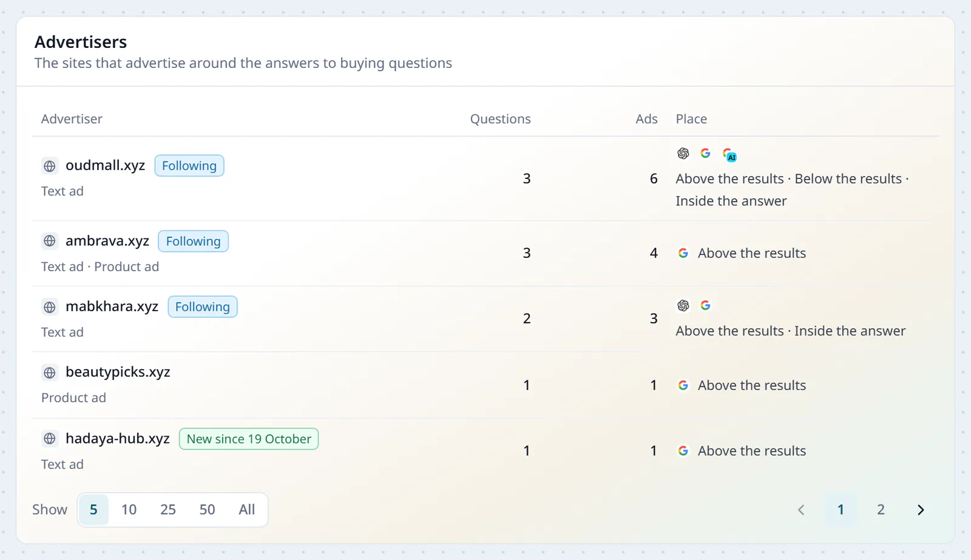Image resolution: width=971 pixels, height=560 pixels.
Task: Show 50 rows per page
Action: click(x=208, y=510)
